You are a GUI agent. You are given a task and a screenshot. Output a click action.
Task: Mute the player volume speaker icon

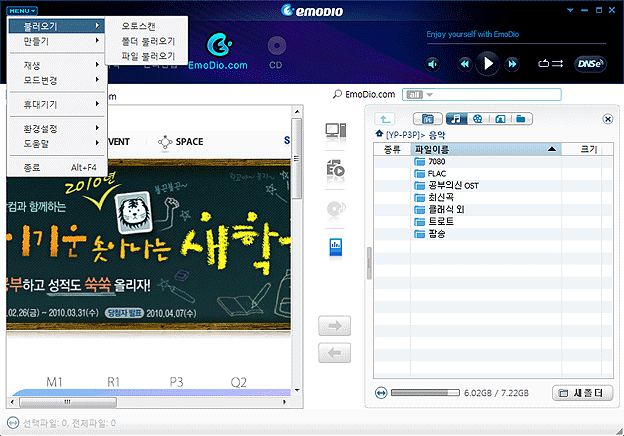[x=433, y=64]
